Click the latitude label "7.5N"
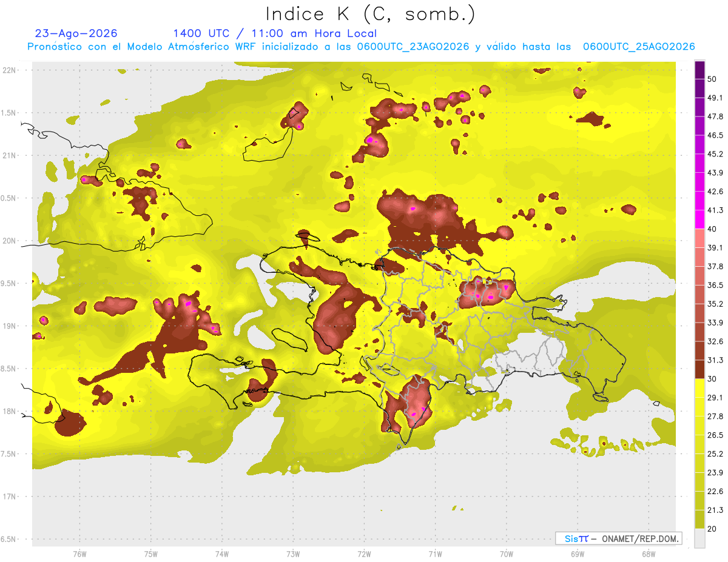This screenshot has height=562, width=728. pyautogui.click(x=8, y=454)
